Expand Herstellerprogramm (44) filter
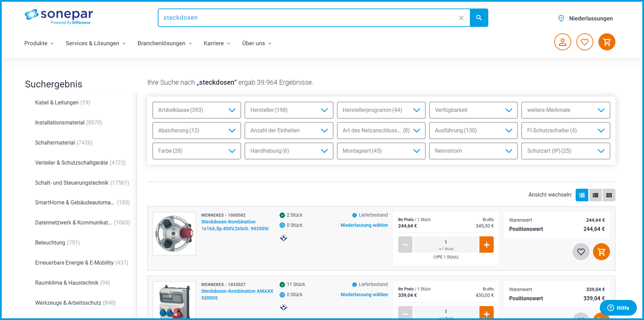The image size is (644, 320). pyautogui.click(x=381, y=110)
